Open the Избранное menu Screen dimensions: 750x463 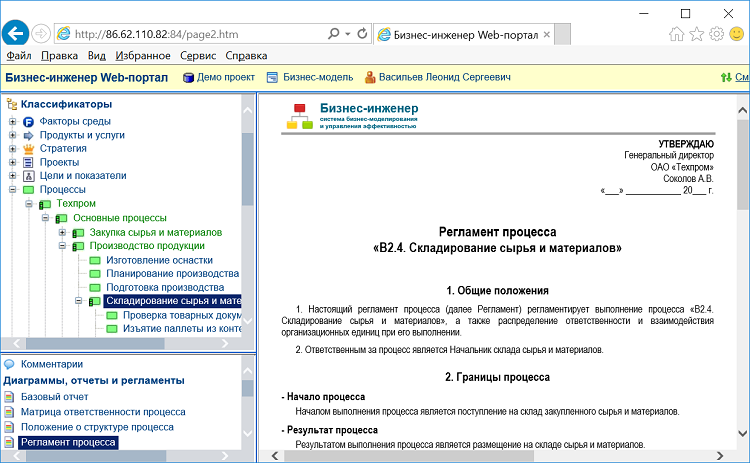pos(143,56)
